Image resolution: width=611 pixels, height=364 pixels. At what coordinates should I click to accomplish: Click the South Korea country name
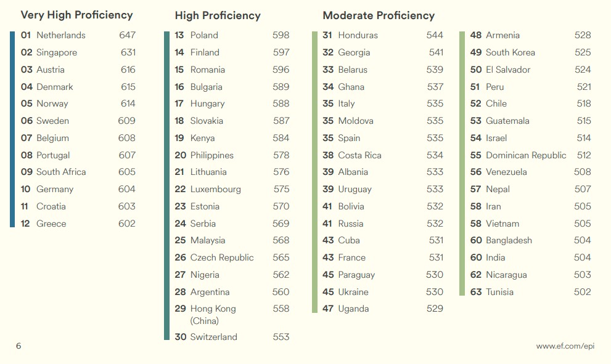pyautogui.click(x=511, y=52)
